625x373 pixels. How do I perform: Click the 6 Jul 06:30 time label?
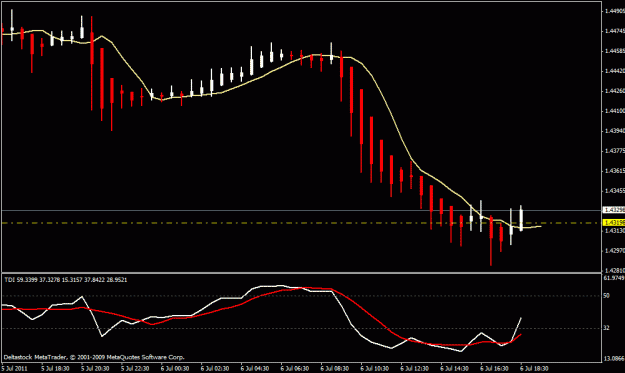(294, 369)
